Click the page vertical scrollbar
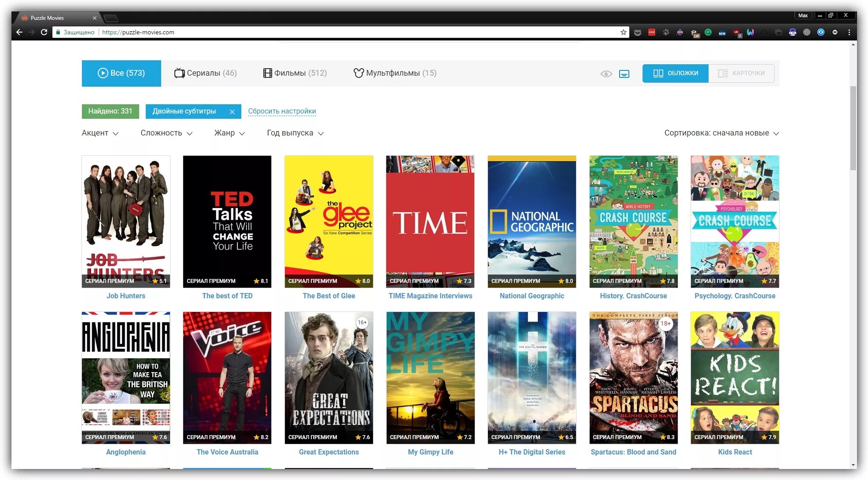Screen dimensions: 868x480 point(853,128)
